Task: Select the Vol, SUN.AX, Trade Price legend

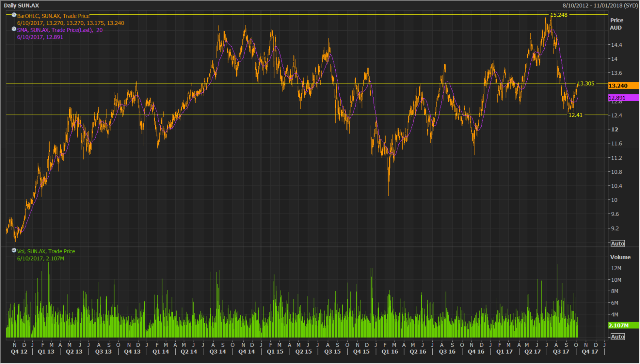Action: click(x=46, y=251)
